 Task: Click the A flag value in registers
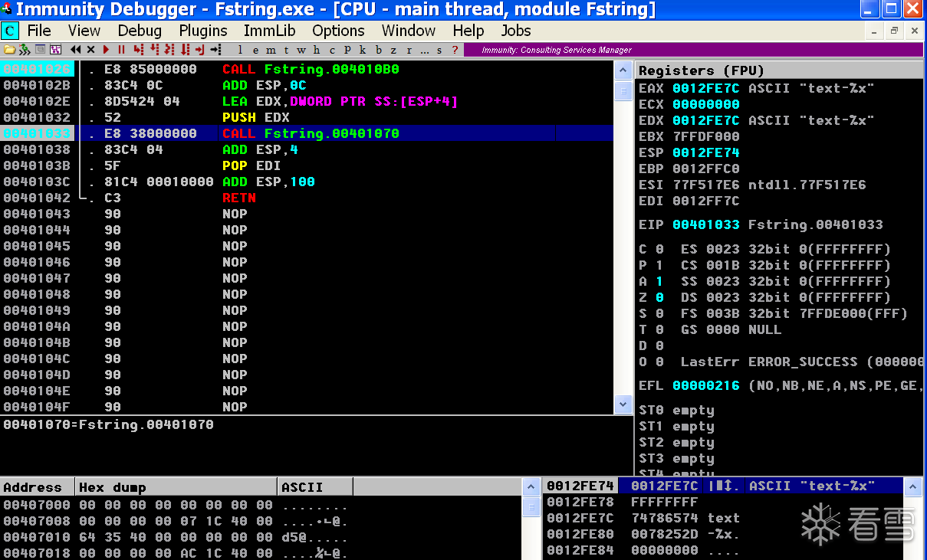(x=659, y=281)
